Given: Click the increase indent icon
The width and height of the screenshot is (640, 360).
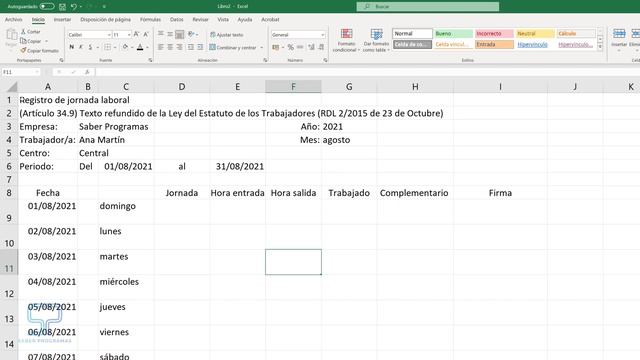Looking at the screenshot, I should coord(200,47).
